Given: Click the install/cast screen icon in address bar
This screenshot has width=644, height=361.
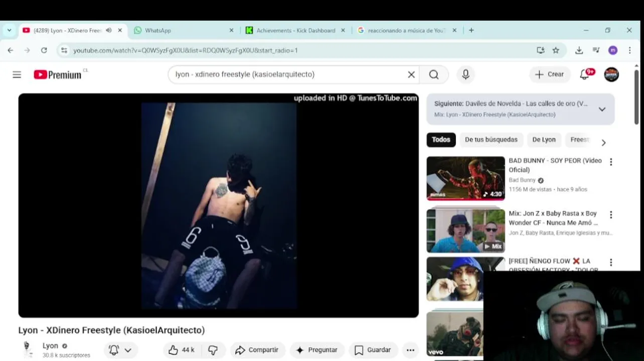Looking at the screenshot, I should point(540,50).
